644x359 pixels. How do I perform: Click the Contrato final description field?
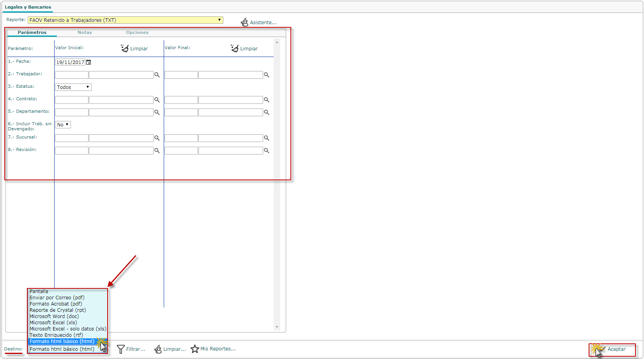pos(231,100)
